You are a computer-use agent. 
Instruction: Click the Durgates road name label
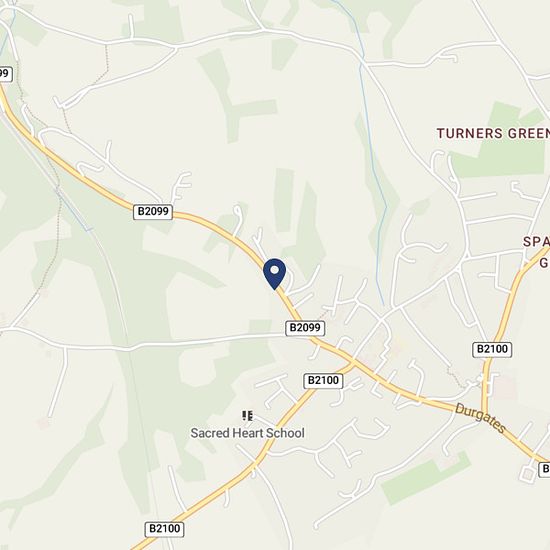[x=480, y=418]
